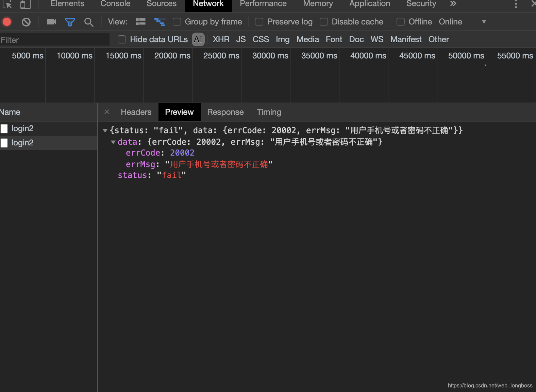Click the capture screenshots camera icon

51,22
